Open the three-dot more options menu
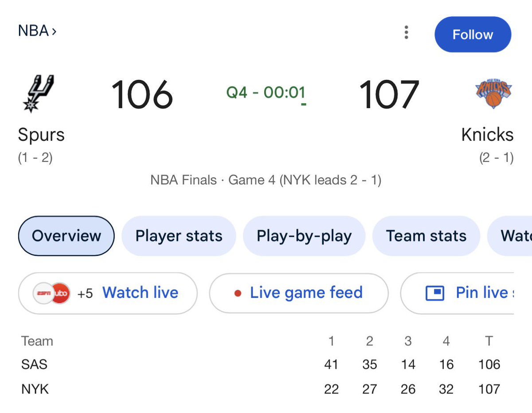This screenshot has height=413, width=532. pyautogui.click(x=406, y=32)
